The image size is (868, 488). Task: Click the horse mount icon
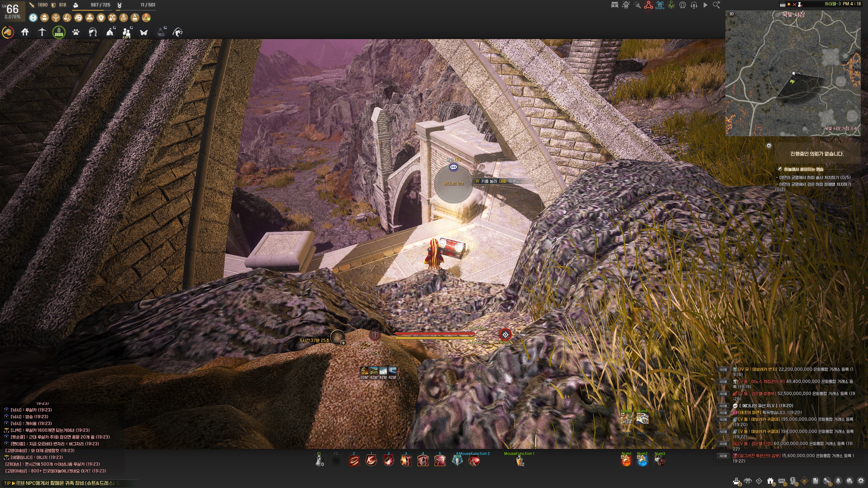(8, 32)
